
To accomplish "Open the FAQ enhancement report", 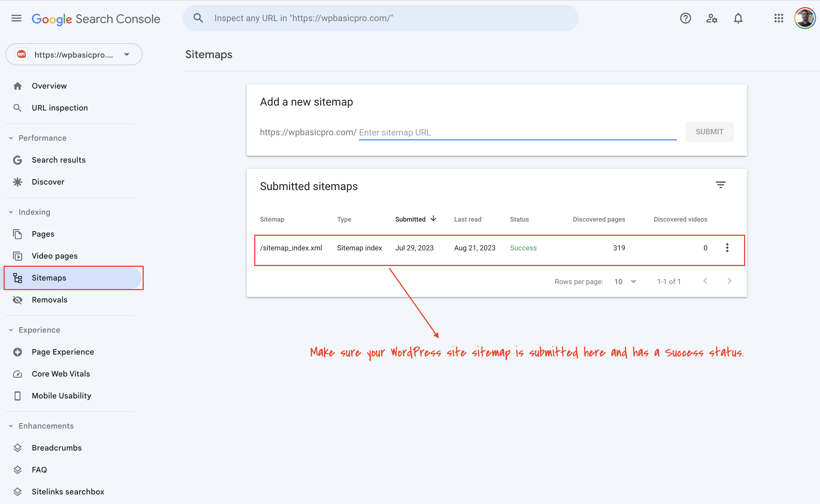I will point(39,470).
